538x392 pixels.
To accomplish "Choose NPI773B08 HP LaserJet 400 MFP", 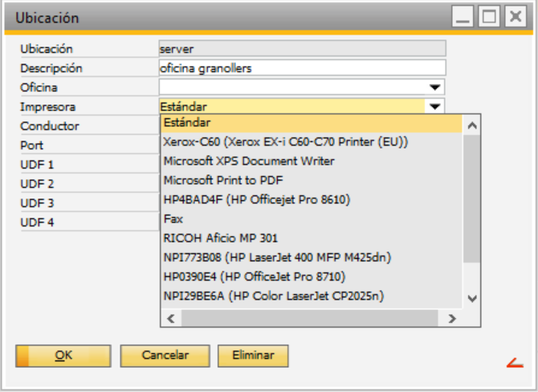I will 312,257.
